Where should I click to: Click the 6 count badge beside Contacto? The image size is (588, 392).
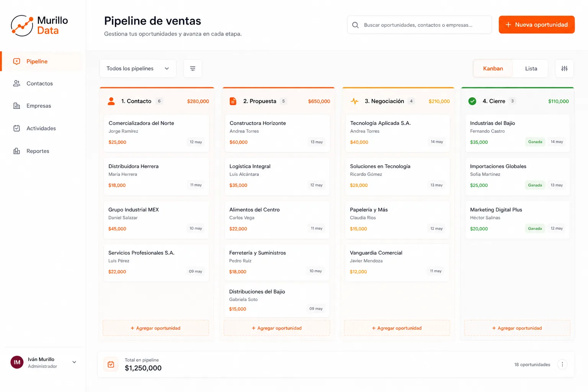pyautogui.click(x=159, y=101)
